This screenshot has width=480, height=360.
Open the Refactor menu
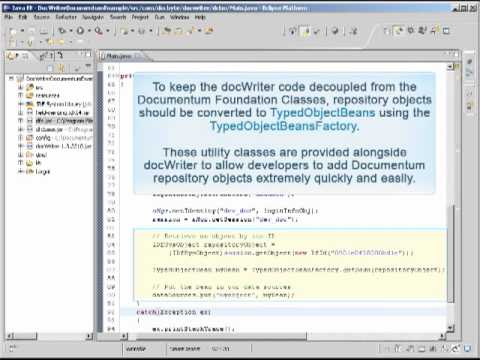(66, 17)
